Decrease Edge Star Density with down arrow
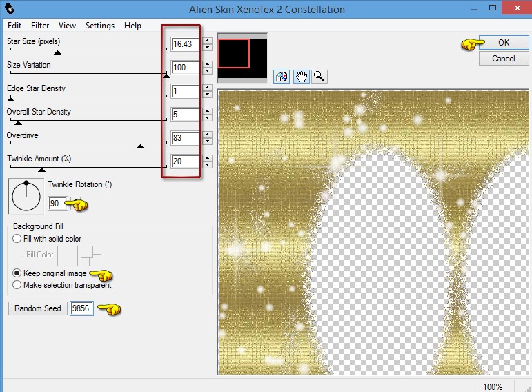This screenshot has width=532, height=392. (x=207, y=95)
